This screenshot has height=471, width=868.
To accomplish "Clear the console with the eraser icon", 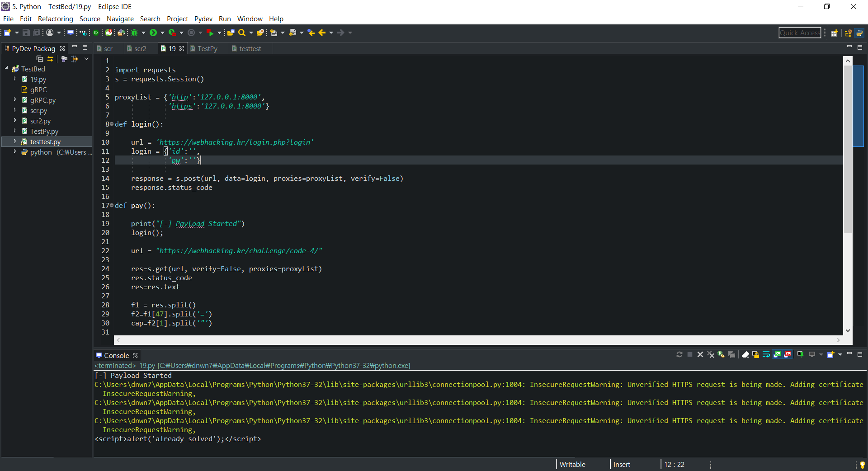I will (745, 355).
